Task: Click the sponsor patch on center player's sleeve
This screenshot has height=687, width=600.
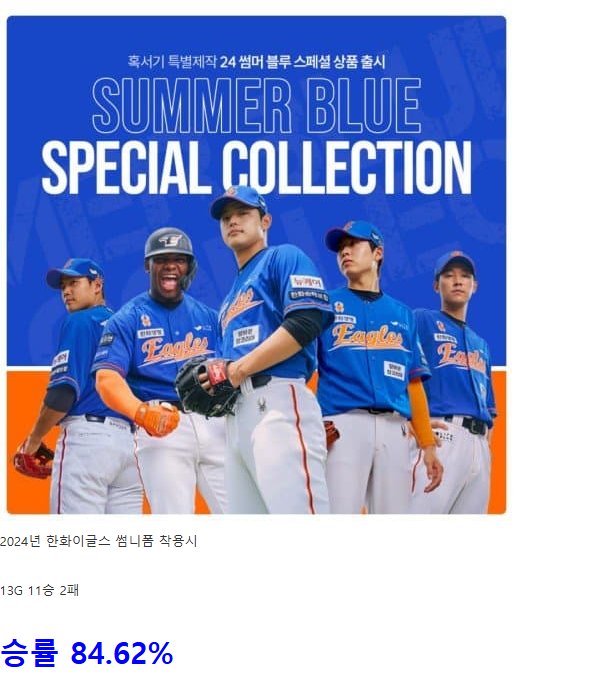Action: [308, 288]
